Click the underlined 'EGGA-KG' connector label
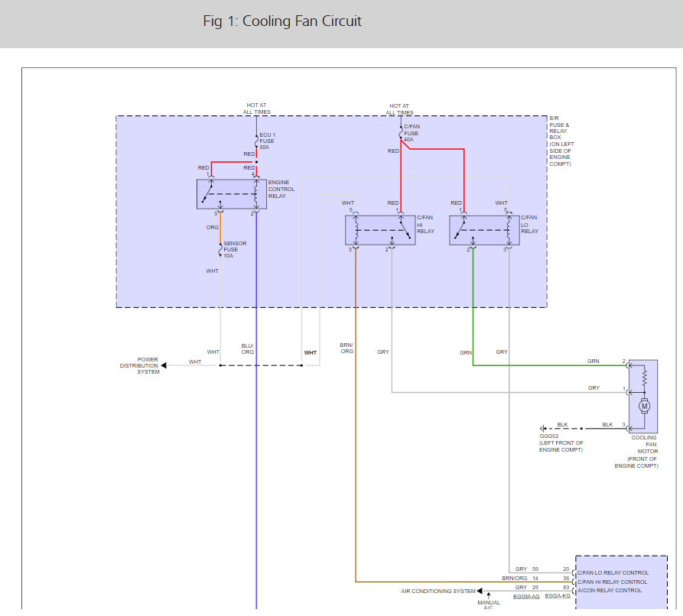The image size is (683, 616). [558, 595]
